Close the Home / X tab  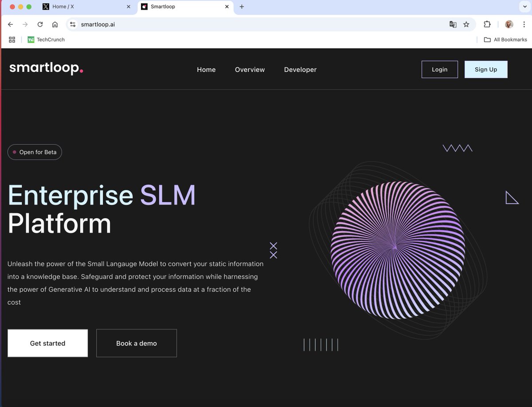[129, 7]
